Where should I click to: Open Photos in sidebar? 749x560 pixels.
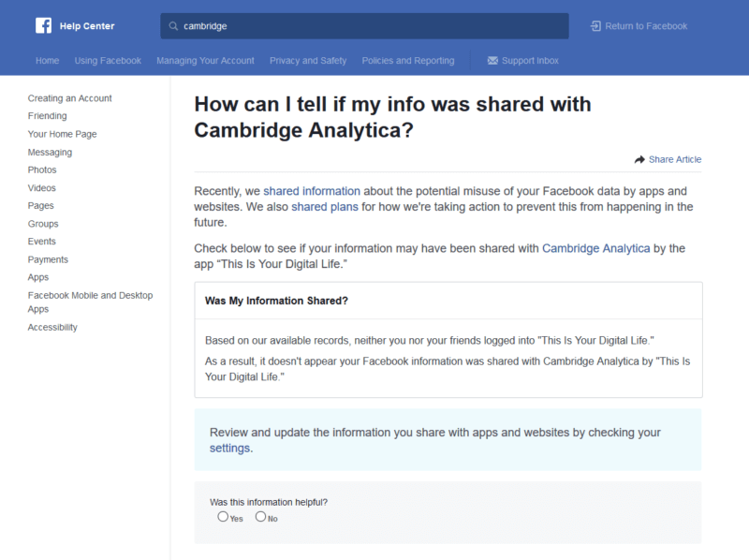42,170
